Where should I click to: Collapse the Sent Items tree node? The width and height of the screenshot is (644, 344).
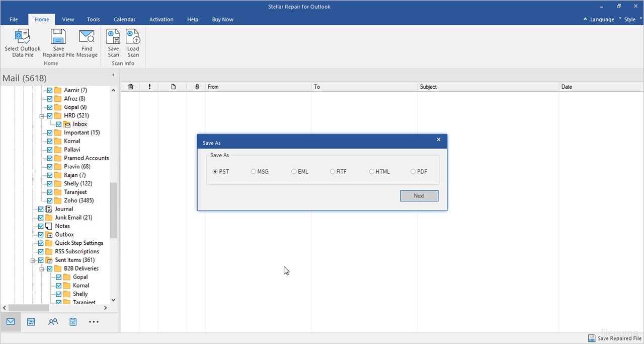point(33,260)
